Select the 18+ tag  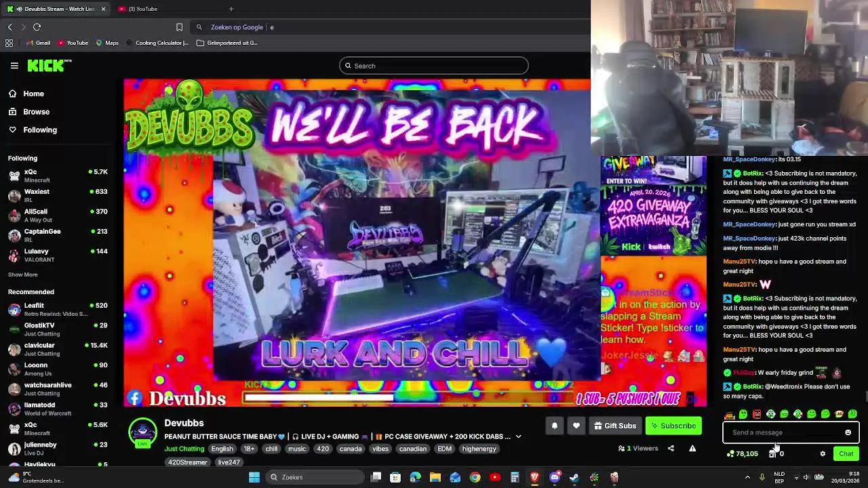[249, 449]
